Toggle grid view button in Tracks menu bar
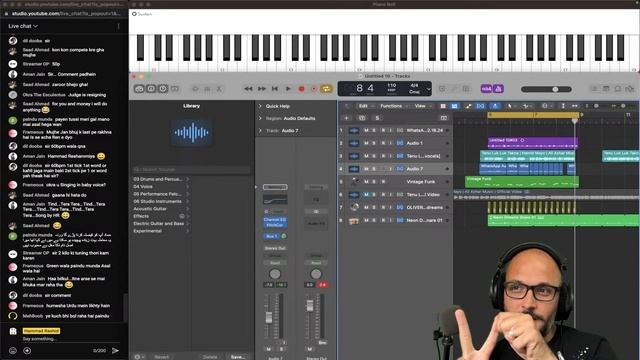 (443, 106)
